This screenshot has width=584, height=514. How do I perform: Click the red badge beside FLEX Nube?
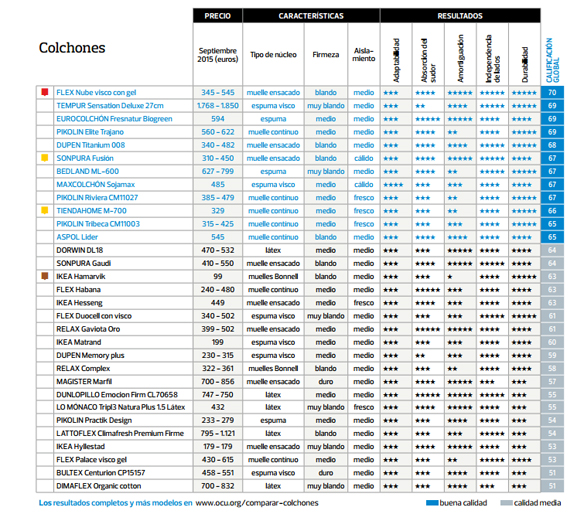(x=45, y=92)
